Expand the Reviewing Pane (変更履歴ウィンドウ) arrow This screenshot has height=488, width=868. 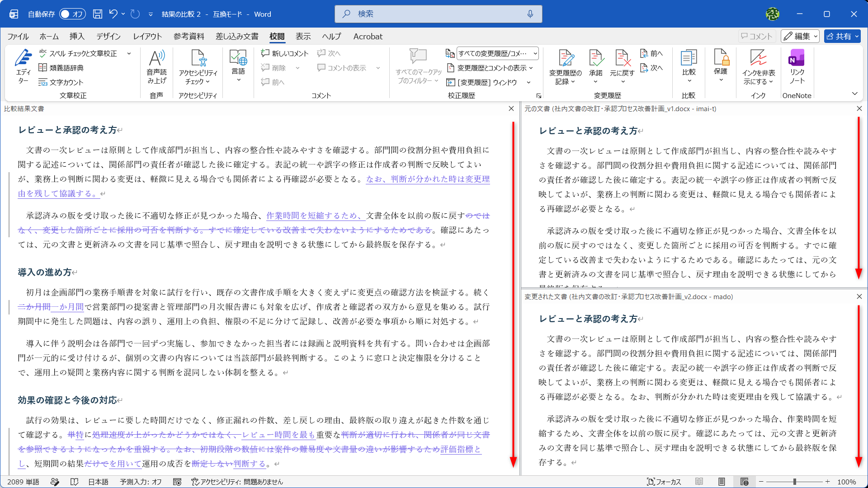[528, 82]
